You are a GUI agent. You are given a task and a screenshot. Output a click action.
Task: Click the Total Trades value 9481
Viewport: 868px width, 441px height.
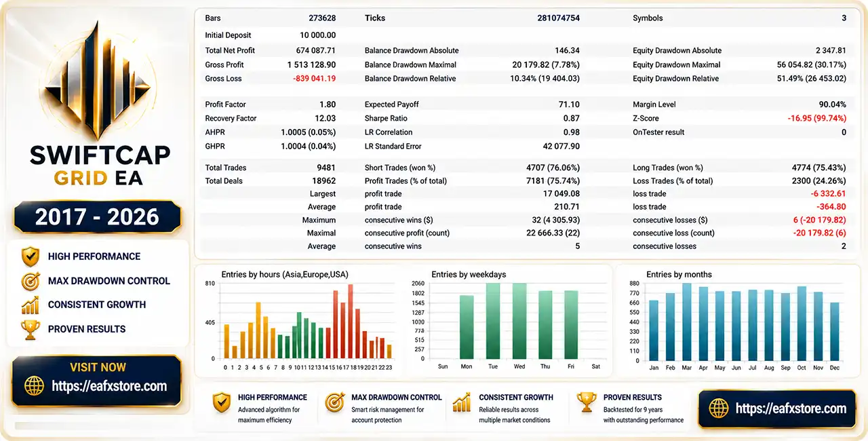[x=326, y=168]
